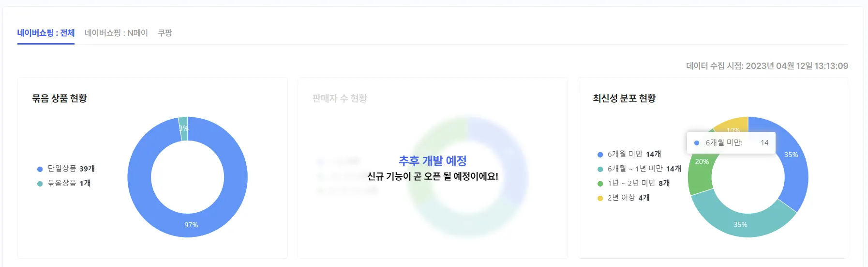Toggle 2년 이상 legend entry
Viewport: 868px width, 267px height.
pos(624,198)
